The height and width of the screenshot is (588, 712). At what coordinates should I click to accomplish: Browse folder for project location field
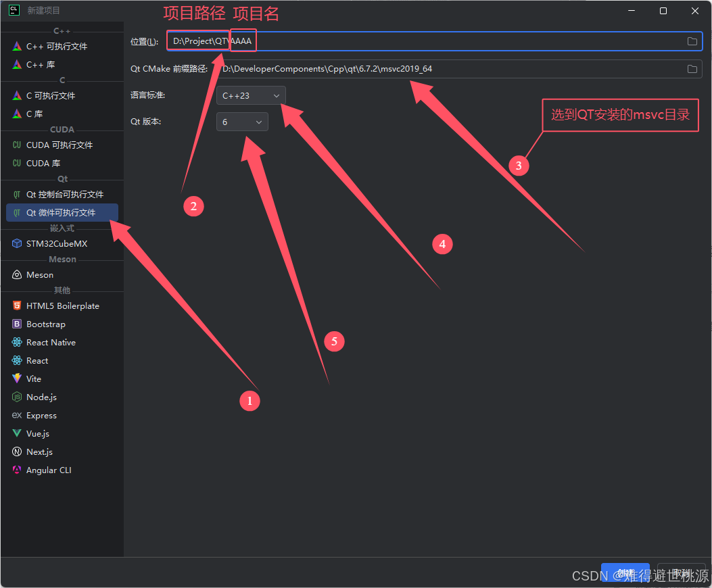point(692,41)
